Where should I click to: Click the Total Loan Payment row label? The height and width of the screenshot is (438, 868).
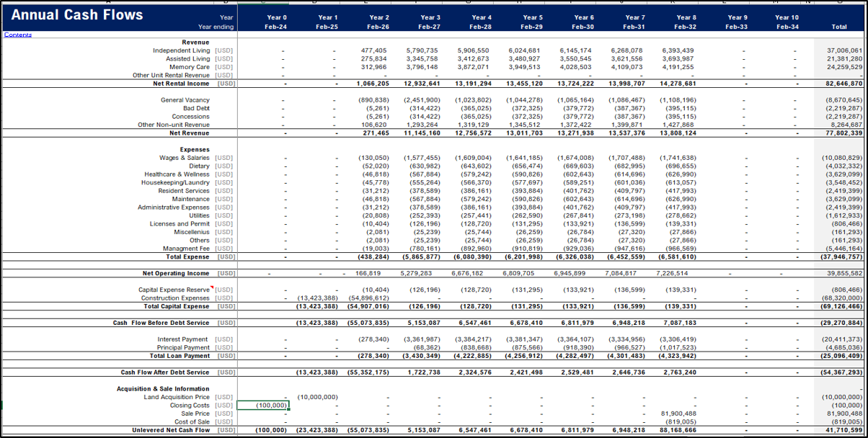tap(180, 356)
